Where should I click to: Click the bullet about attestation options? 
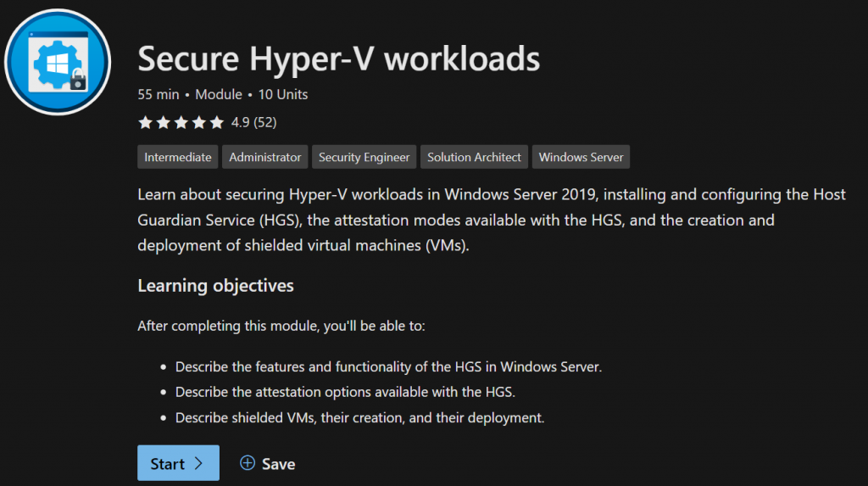(345, 393)
